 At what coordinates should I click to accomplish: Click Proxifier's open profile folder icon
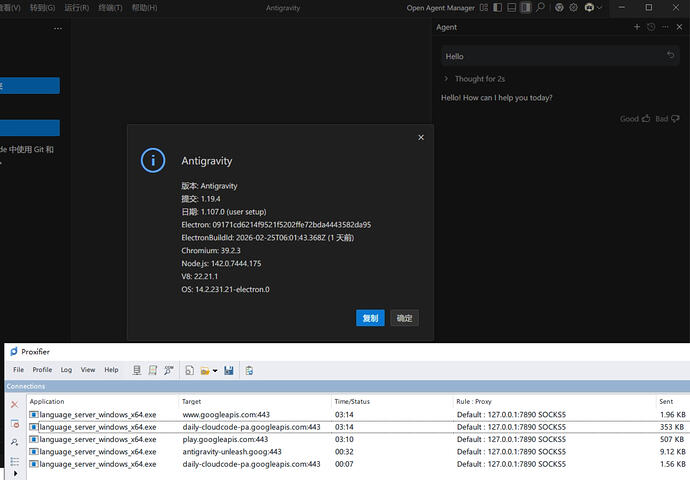coord(205,371)
